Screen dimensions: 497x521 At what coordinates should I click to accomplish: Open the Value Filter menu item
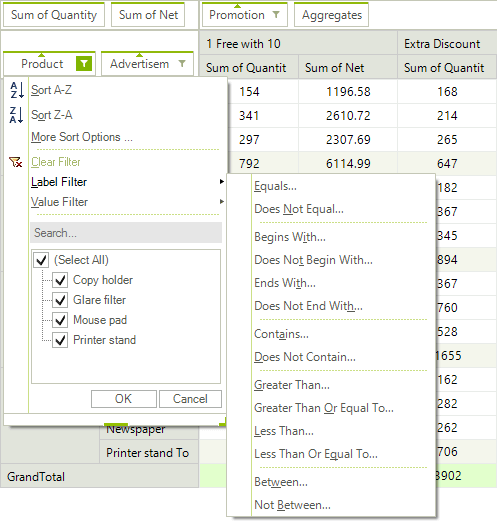tap(59, 202)
